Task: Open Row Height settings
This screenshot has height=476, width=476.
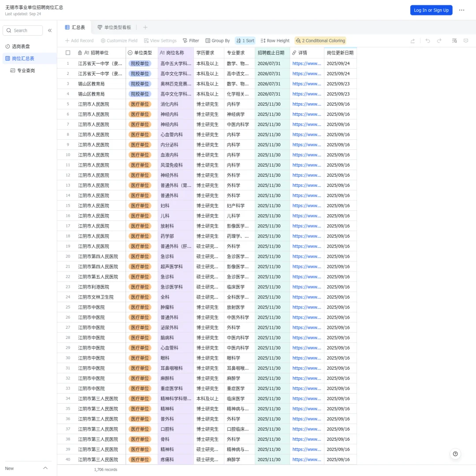Action: (x=275, y=41)
